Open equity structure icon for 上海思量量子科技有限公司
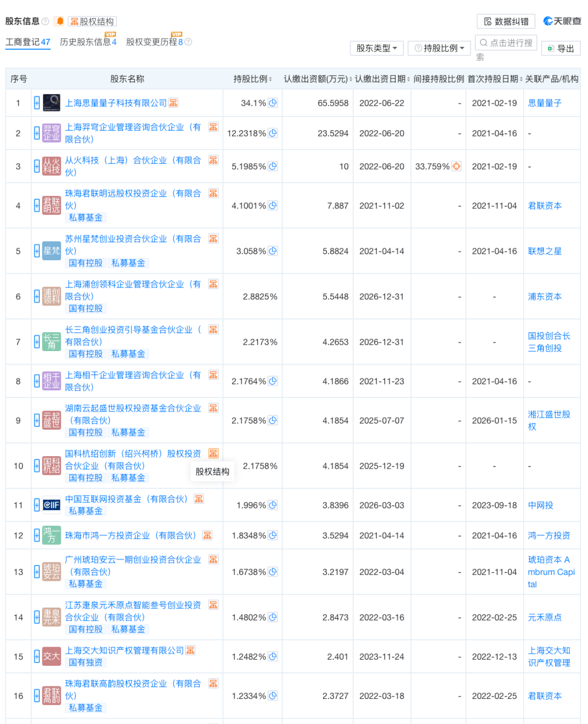The image size is (588, 724). (174, 103)
